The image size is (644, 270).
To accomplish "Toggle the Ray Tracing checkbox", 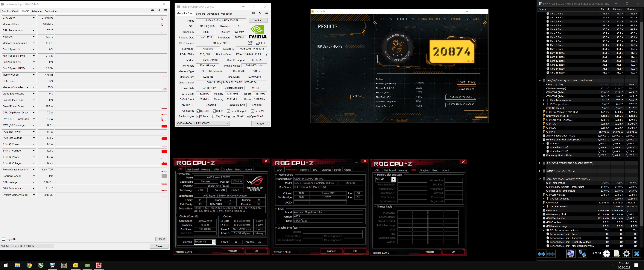I will pos(214,116).
